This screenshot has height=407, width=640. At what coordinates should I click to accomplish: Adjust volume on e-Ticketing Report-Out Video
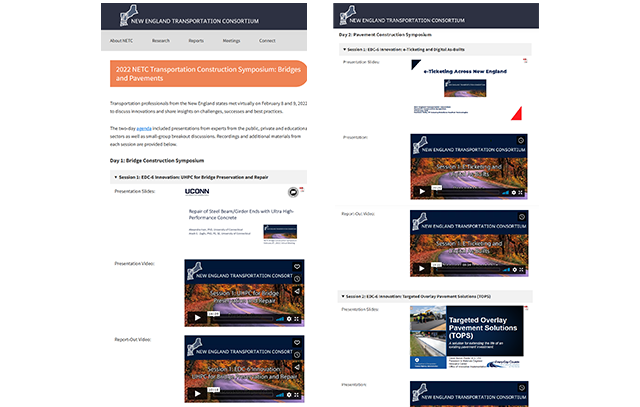(507, 270)
